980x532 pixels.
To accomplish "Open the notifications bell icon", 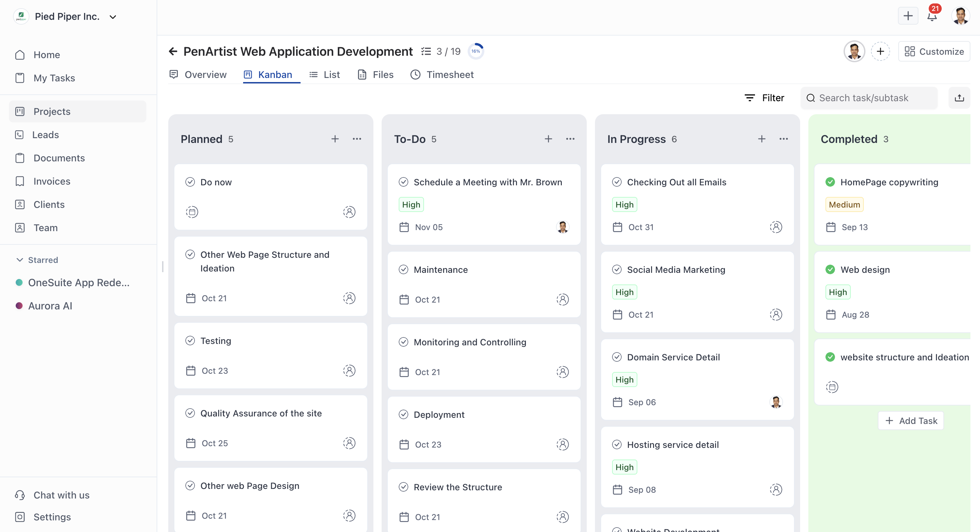I will (932, 16).
